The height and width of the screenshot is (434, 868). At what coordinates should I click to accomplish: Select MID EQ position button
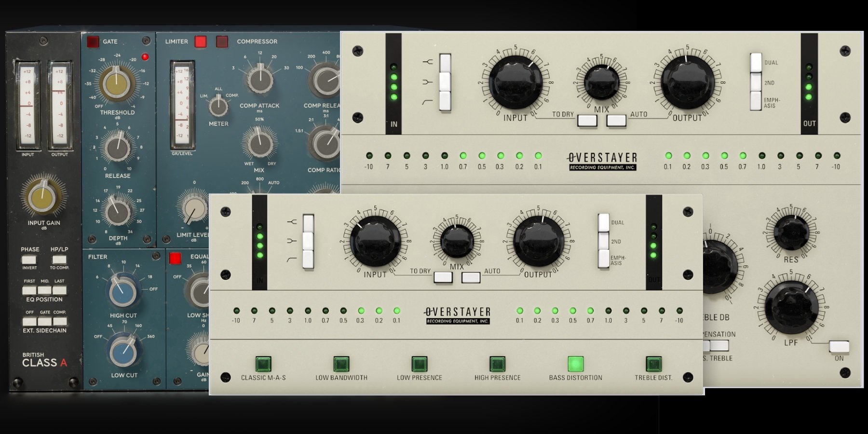point(44,290)
